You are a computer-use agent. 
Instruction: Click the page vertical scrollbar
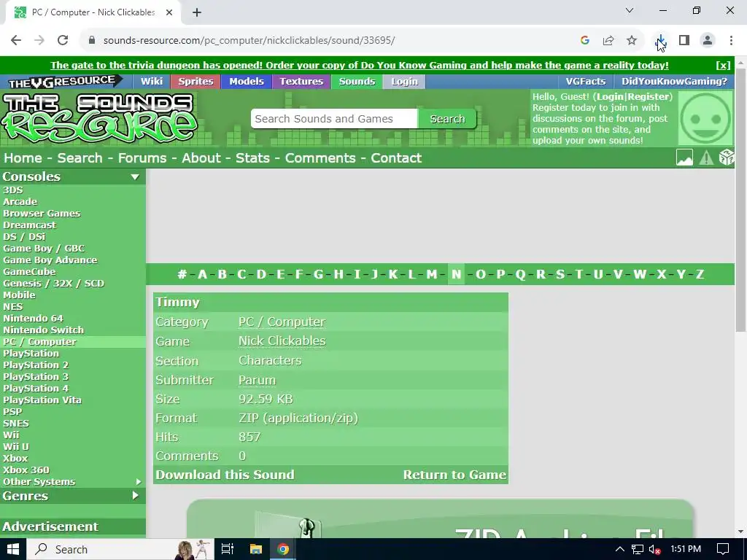(x=741, y=200)
